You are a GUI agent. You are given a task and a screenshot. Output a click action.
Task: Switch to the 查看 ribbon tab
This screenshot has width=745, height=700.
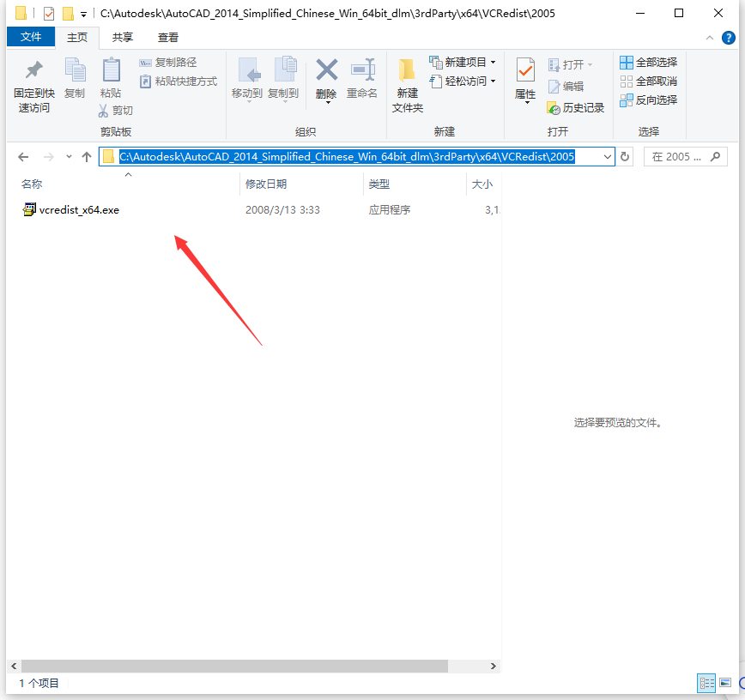pyautogui.click(x=168, y=37)
